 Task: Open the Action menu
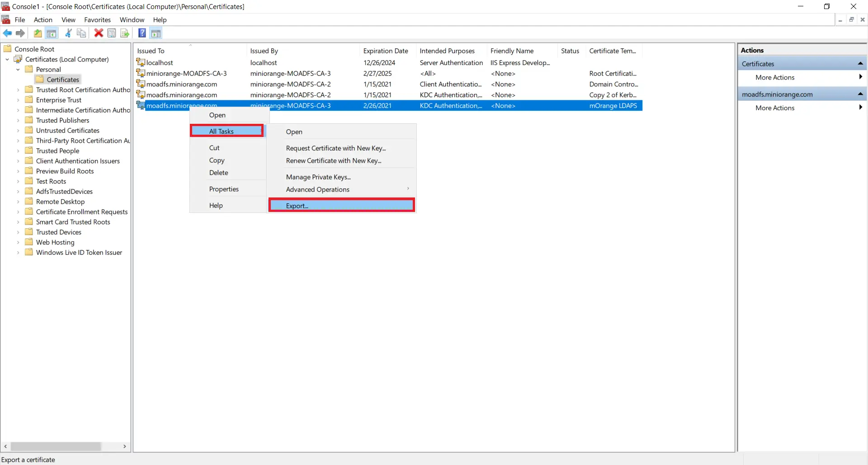42,20
